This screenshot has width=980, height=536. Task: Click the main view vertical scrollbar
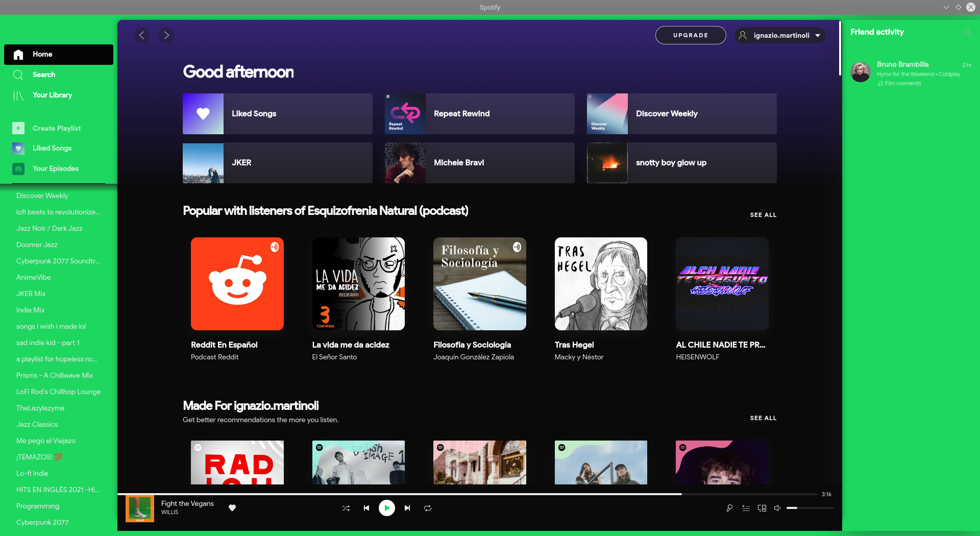(x=840, y=48)
